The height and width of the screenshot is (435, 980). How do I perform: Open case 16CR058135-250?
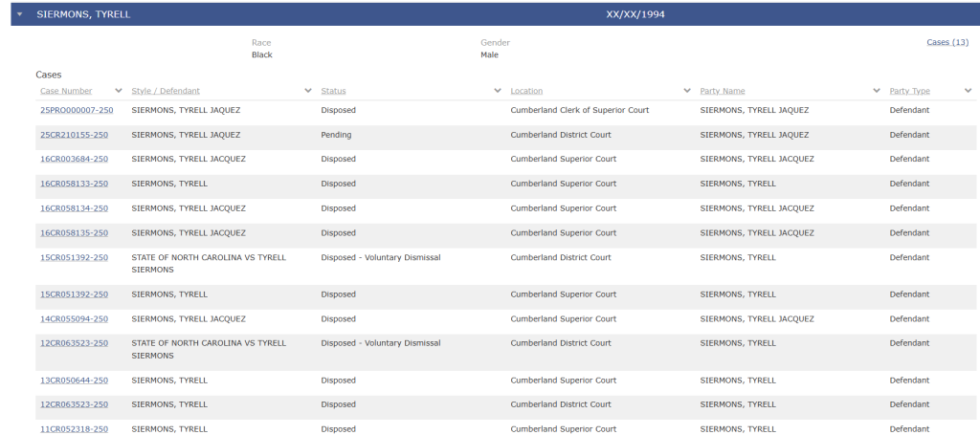point(74,233)
